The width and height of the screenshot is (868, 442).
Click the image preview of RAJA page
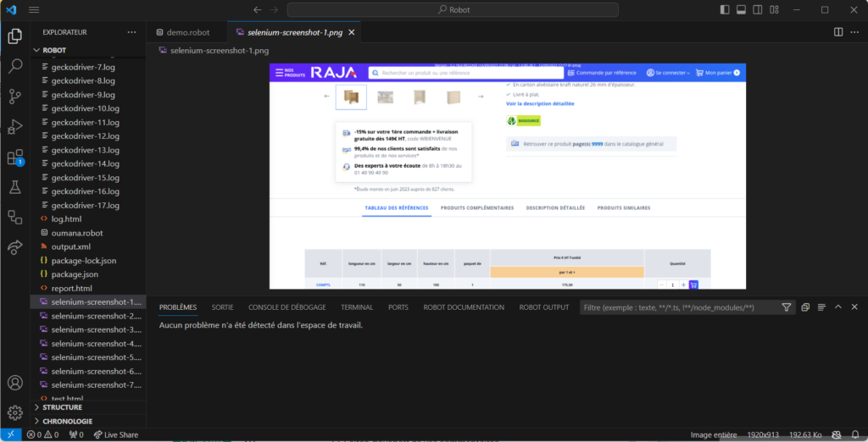pos(508,176)
